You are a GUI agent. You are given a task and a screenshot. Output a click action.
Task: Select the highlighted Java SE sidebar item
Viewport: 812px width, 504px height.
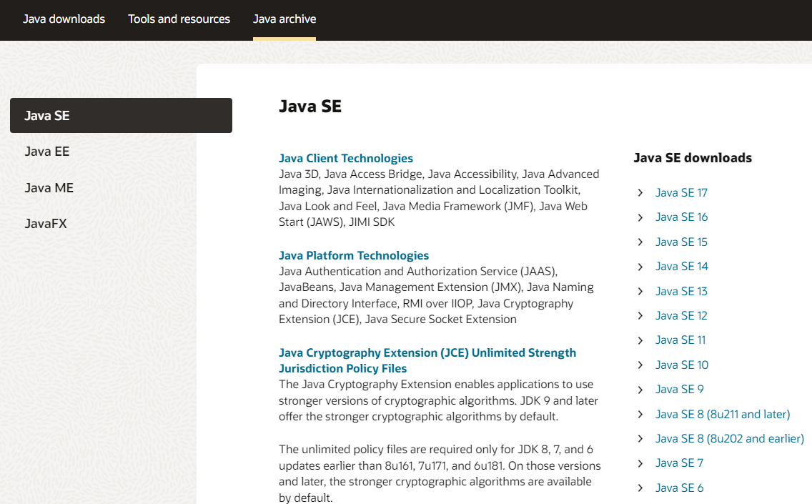coord(121,116)
